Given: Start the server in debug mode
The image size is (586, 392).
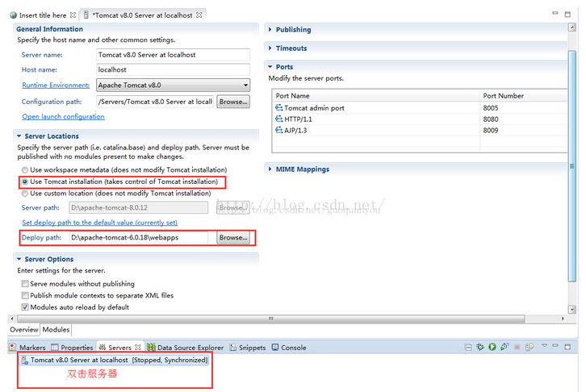Looking at the screenshot, I should tap(480, 347).
